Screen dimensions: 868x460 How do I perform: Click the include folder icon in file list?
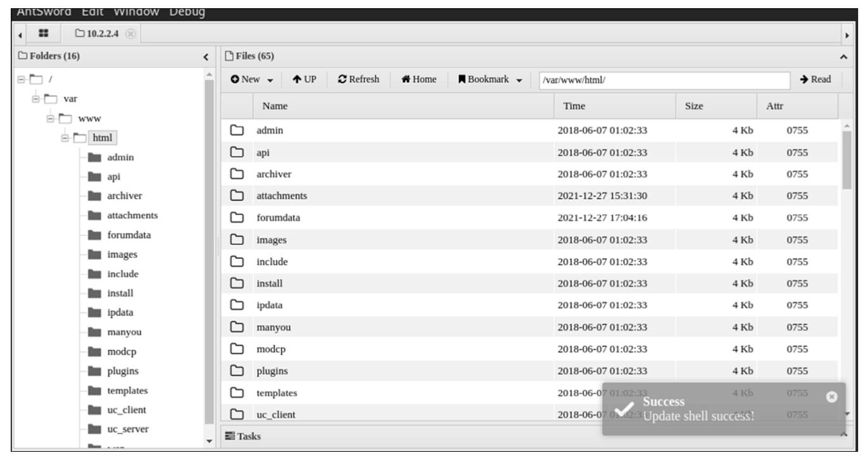[237, 262]
